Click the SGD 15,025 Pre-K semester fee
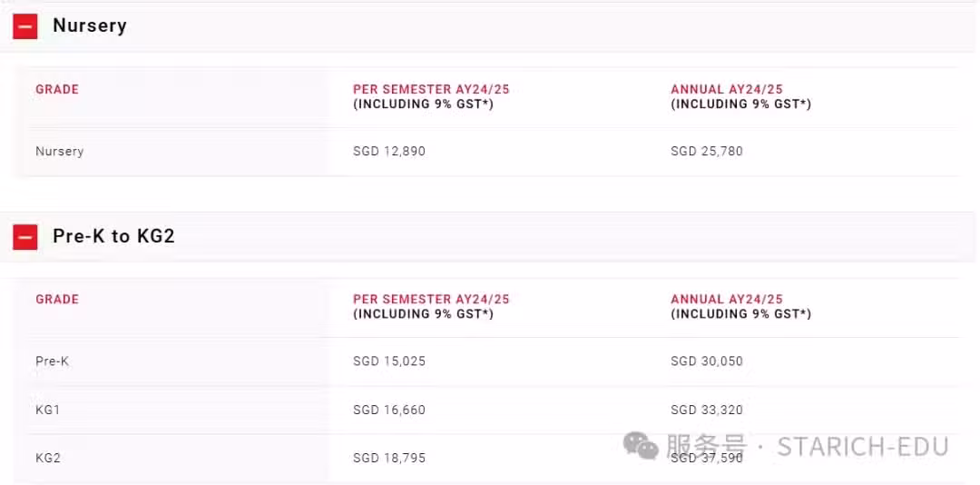The height and width of the screenshot is (485, 980). pos(389,361)
